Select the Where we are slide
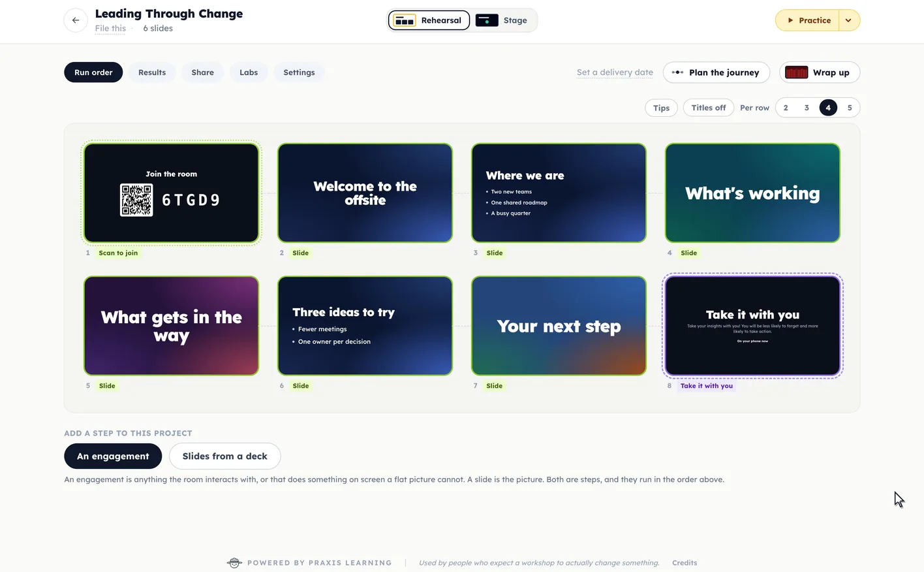Viewport: 924px width, 572px height. [x=559, y=193]
